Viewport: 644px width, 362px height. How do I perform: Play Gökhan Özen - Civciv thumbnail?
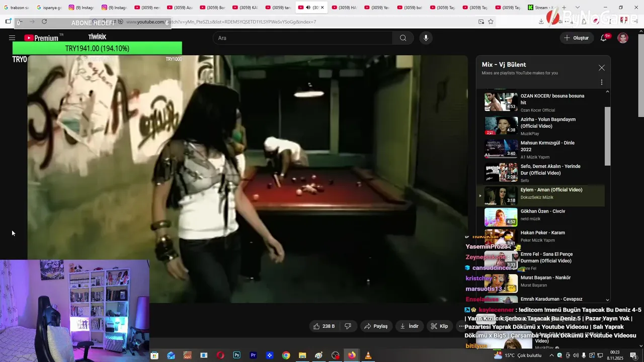[x=501, y=217]
